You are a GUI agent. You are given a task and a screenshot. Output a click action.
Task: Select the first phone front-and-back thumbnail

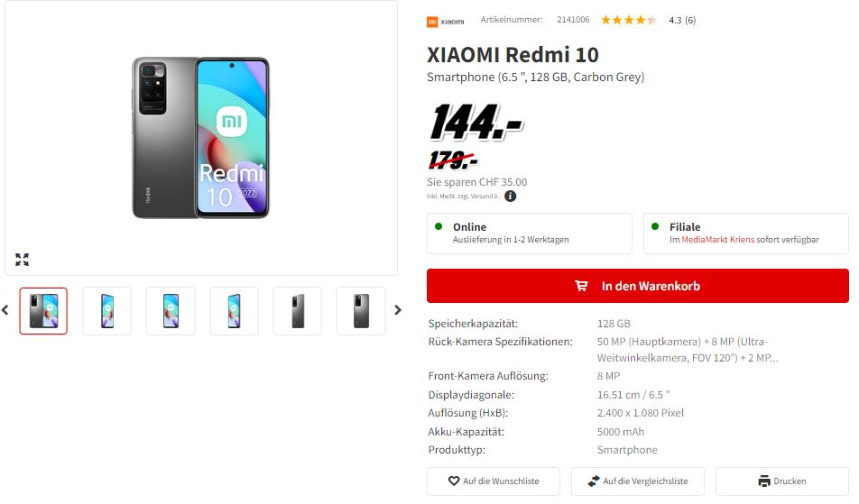(x=43, y=311)
